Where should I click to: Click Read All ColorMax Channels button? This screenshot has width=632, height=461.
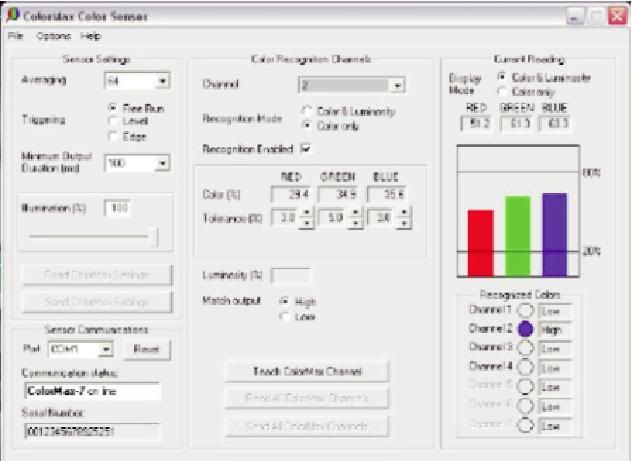point(307,398)
